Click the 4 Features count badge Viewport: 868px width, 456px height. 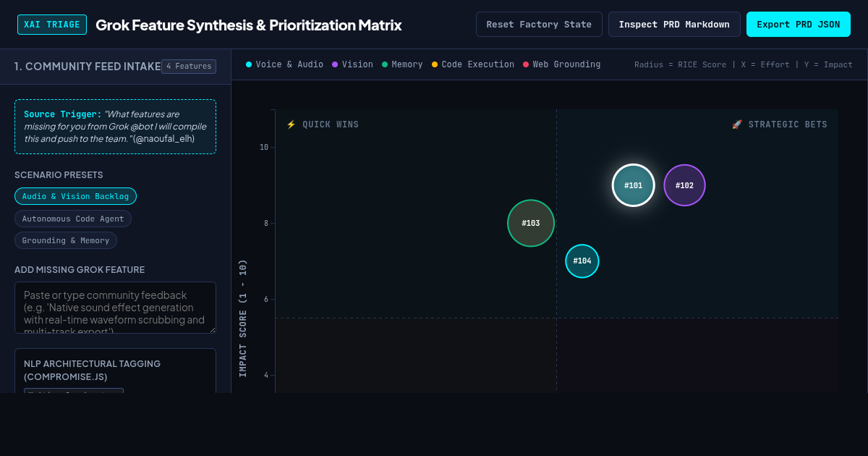tap(189, 67)
